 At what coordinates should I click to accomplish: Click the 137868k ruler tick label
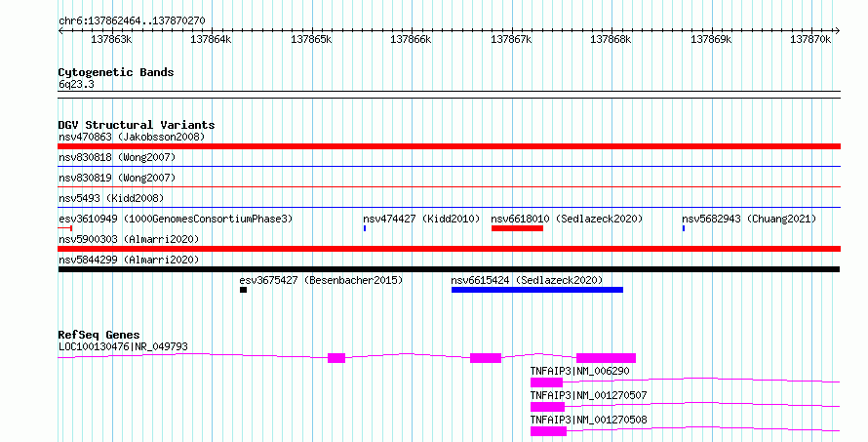[x=611, y=39]
